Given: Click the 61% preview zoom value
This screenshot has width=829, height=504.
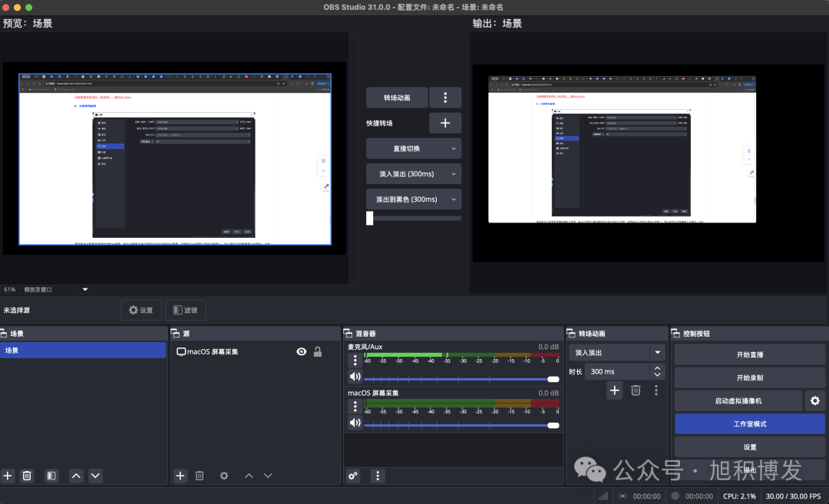Looking at the screenshot, I should (9, 289).
